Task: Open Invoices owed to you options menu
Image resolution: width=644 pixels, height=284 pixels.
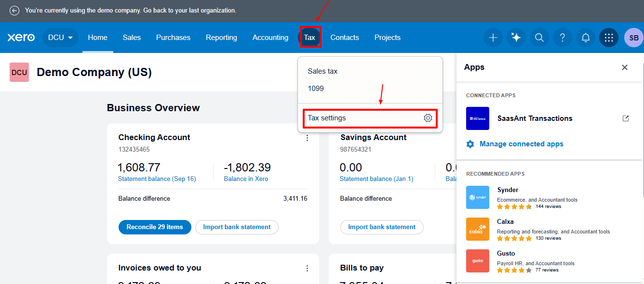Action: [307, 268]
